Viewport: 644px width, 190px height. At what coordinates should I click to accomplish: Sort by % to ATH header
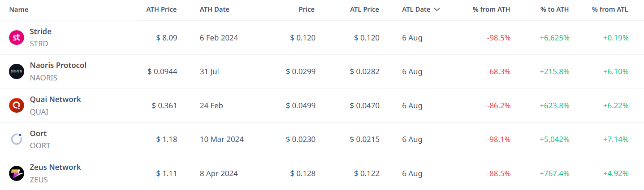pyautogui.click(x=555, y=9)
